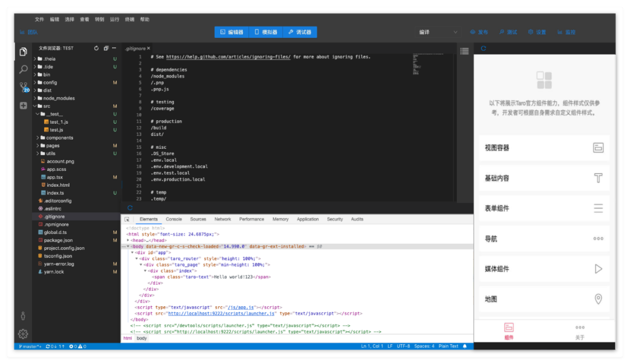Image resolution: width=630 pixels, height=364 pixels.
Task: Click the errors and warnings status indicator
Action: [x=78, y=346]
